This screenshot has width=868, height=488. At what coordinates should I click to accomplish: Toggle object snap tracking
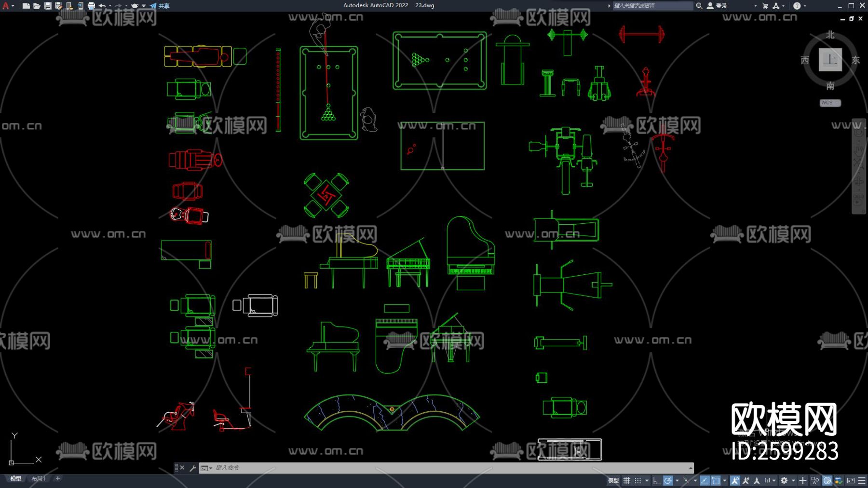pyautogui.click(x=705, y=480)
